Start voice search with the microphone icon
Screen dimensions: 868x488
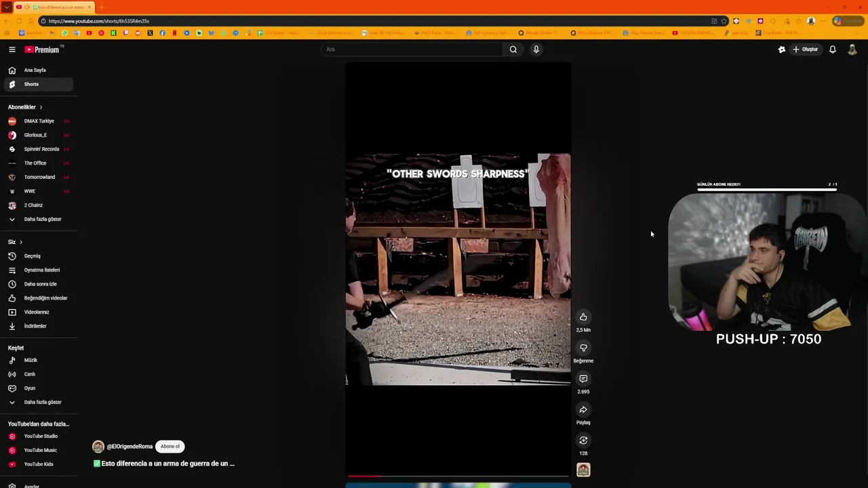(x=536, y=49)
